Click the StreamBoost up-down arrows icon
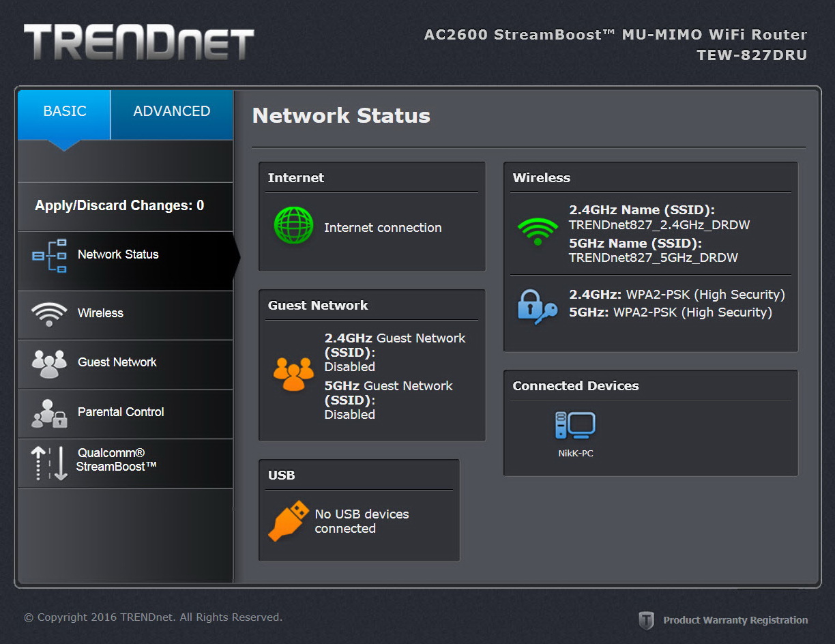Viewport: 835px width, 644px height. click(49, 463)
